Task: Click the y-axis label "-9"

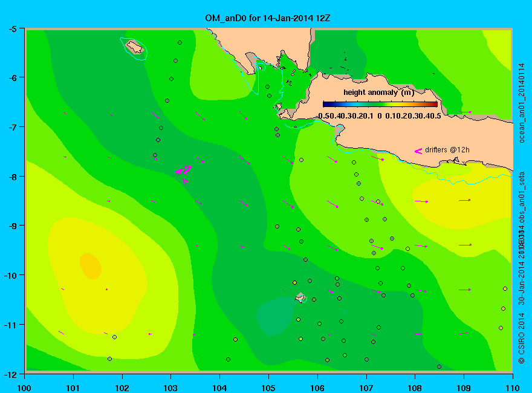Action: (x=12, y=226)
